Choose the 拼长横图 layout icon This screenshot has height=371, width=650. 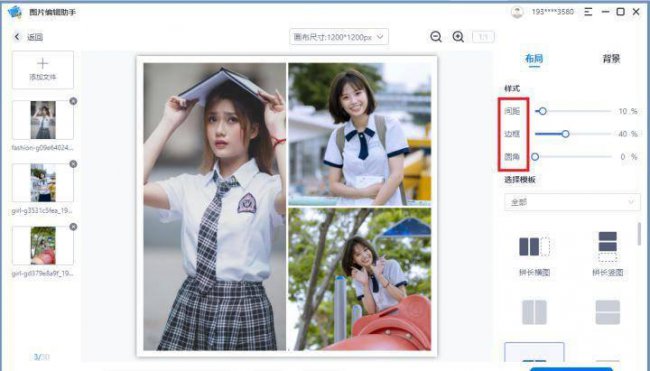point(534,247)
